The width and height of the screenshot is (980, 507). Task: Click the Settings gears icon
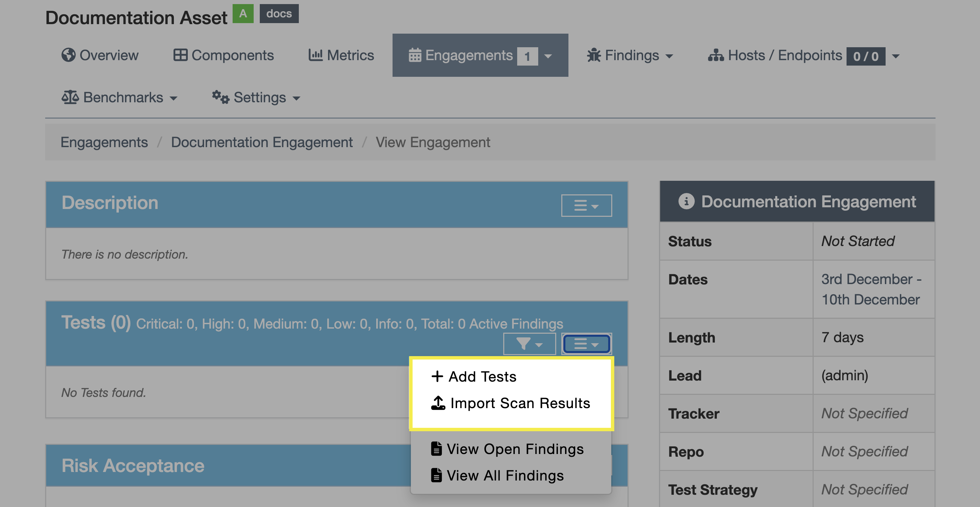tap(221, 98)
